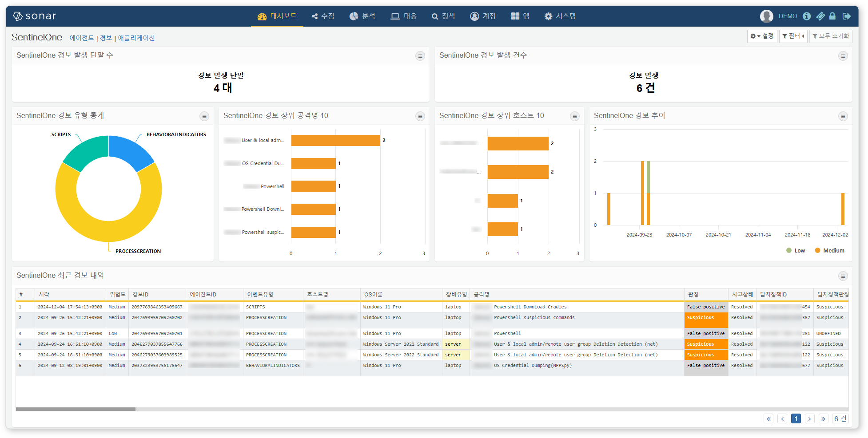Click OS Credential Dumping(NPPSpy) cell

(533, 366)
